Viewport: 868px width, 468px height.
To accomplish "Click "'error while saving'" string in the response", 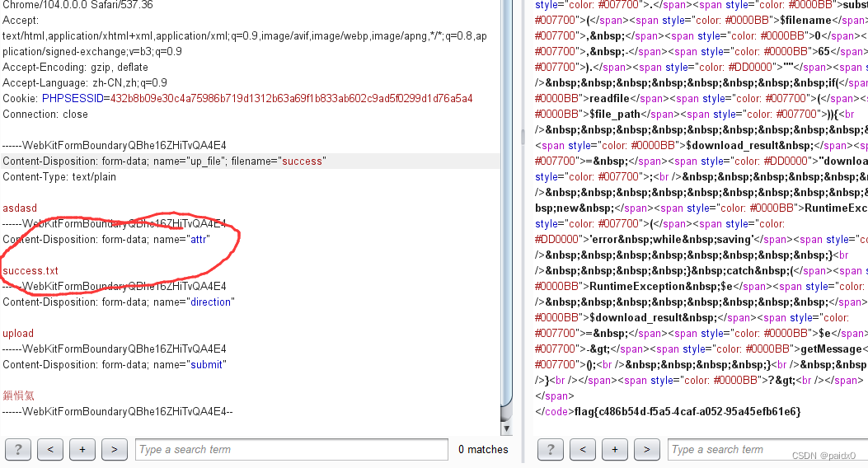I will point(671,240).
